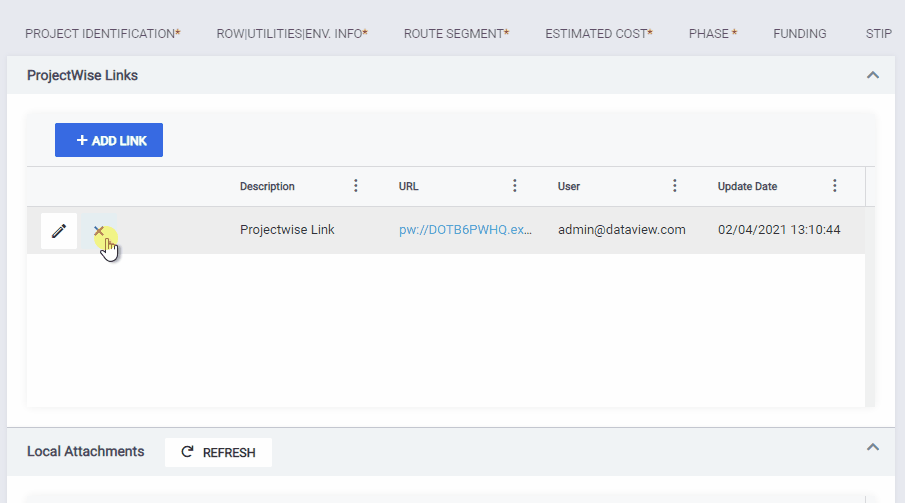The image size is (905, 503).
Task: Open the pw://DOTB6PWHQ URL link
Action: tap(465, 230)
